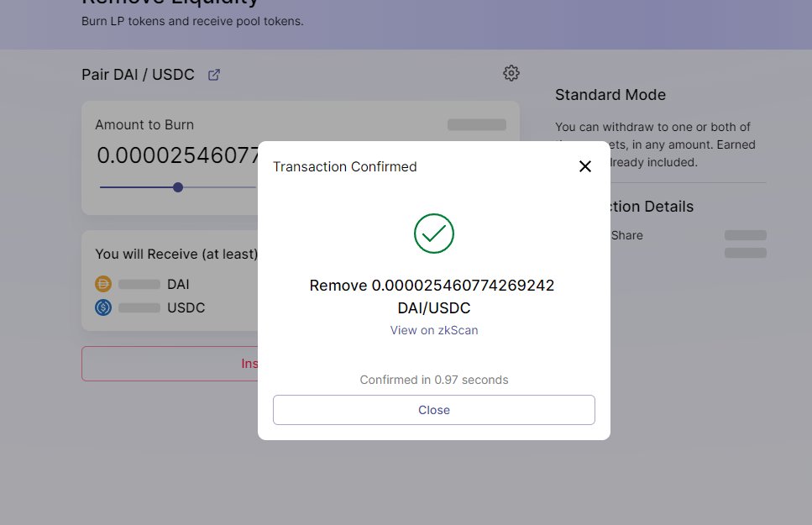Select the 'Remove 0.000025460774269242' text
This screenshot has width=812, height=525.
point(432,285)
